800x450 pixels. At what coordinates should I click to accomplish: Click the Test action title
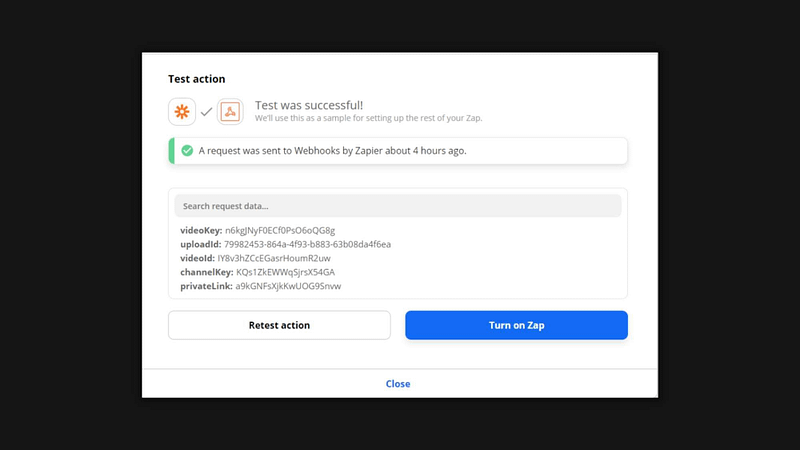tap(196, 79)
